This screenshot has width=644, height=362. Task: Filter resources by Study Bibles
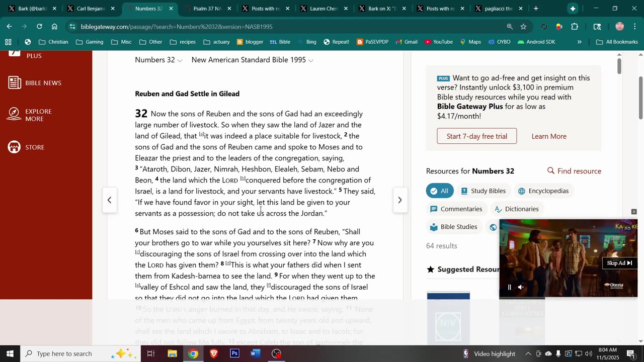pos(483,191)
